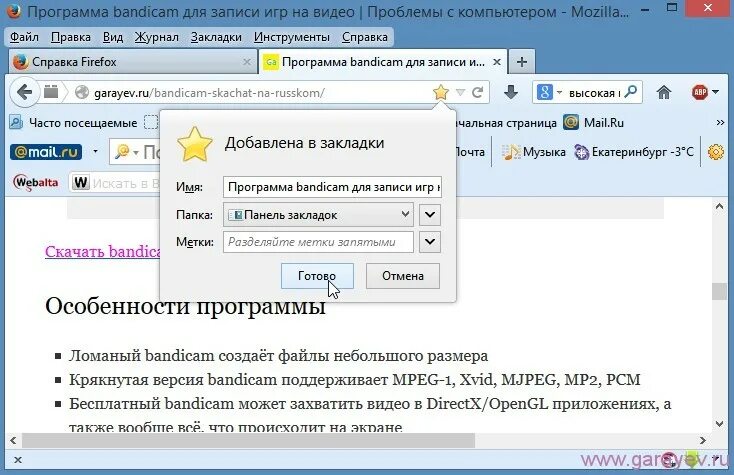Open the Вид menu
The width and height of the screenshot is (734, 475).
pos(113,37)
